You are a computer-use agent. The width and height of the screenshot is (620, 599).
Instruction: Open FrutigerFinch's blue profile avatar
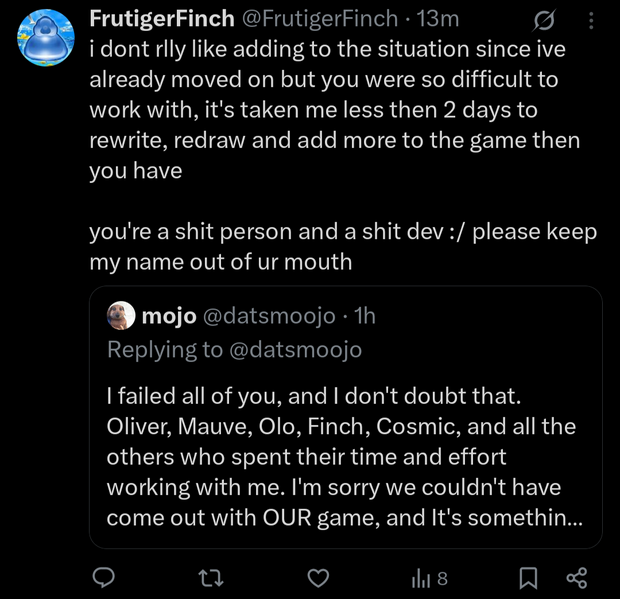tap(44, 41)
